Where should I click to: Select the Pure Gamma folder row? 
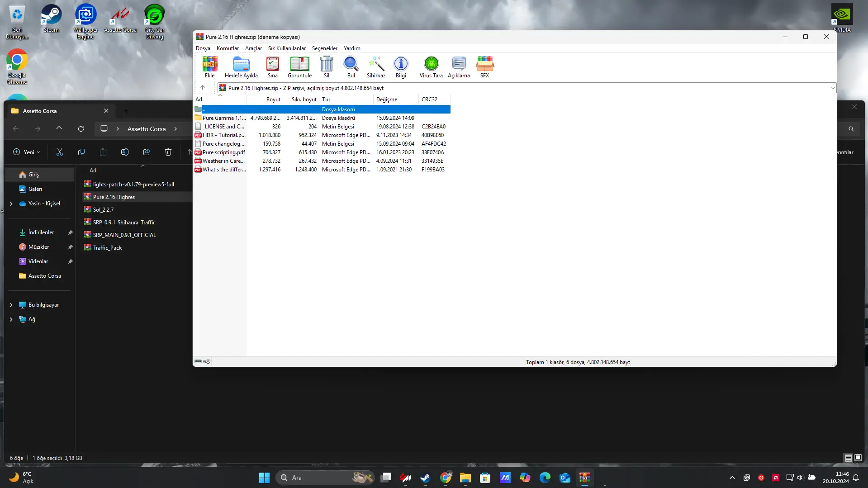322,118
